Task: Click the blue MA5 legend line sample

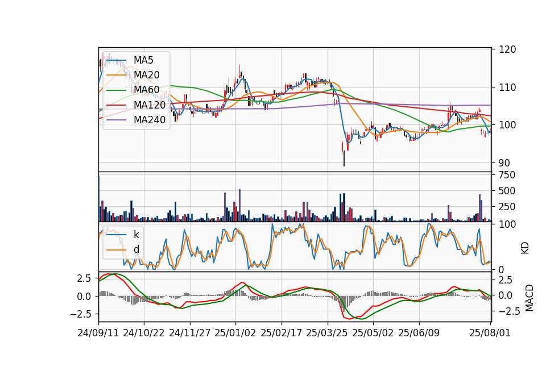Action: [116, 61]
